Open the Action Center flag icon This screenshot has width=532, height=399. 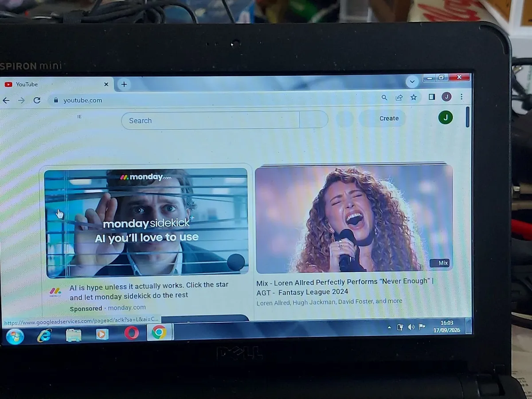click(422, 326)
